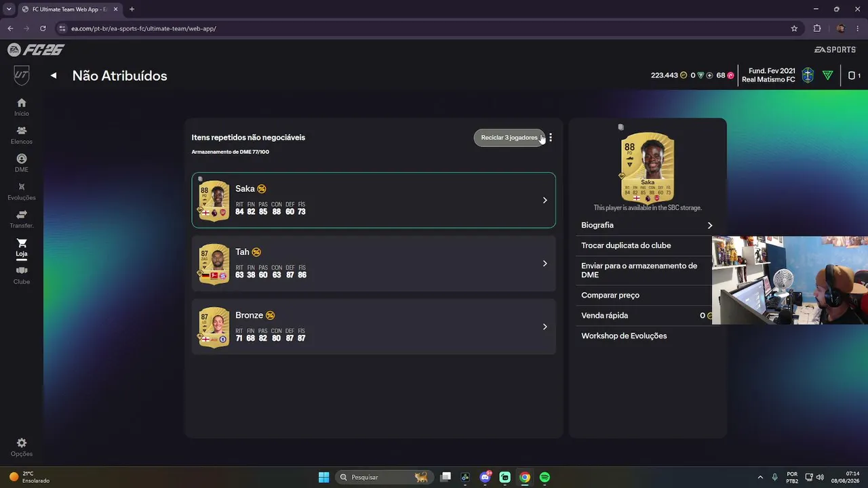
Task: Open the Loja store section
Action: 22,247
